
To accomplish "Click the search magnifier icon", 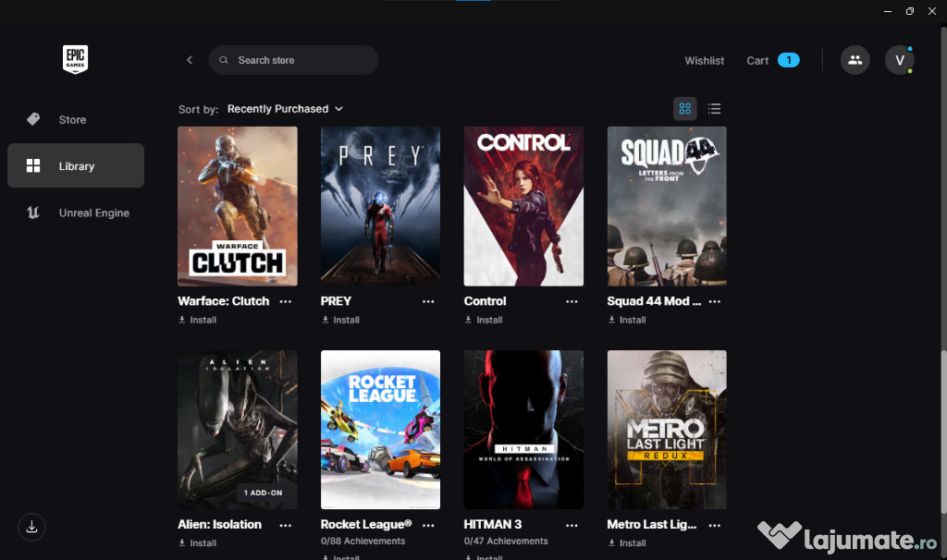I will click(x=224, y=60).
